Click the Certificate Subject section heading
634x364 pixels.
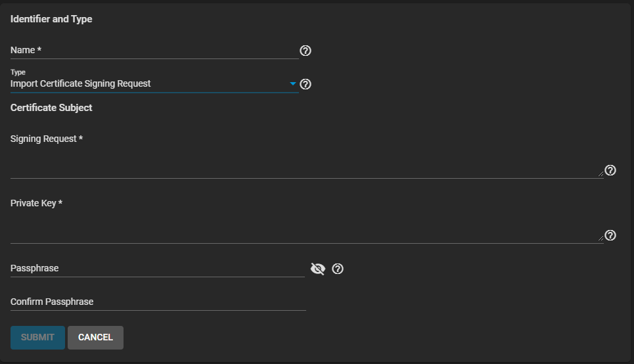pos(51,108)
